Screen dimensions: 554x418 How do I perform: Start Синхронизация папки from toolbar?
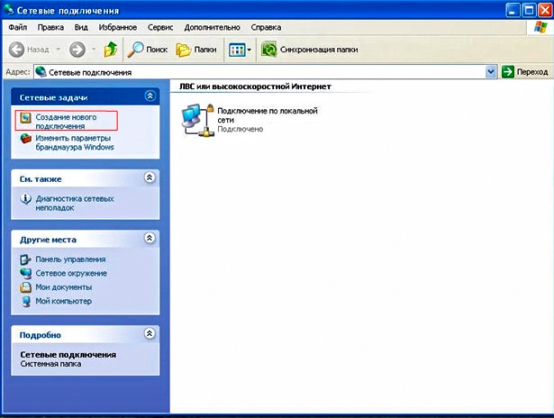310,49
